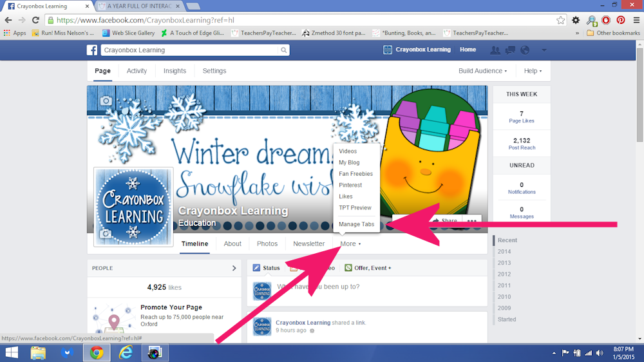Expand the PEOPLE section chevron
The image size is (644, 362).
(234, 268)
